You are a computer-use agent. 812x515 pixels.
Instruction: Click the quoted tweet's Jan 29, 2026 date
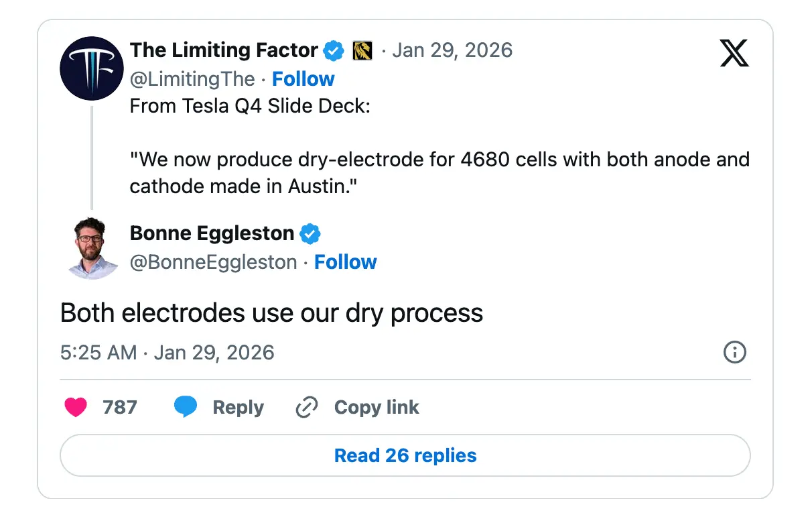click(452, 50)
